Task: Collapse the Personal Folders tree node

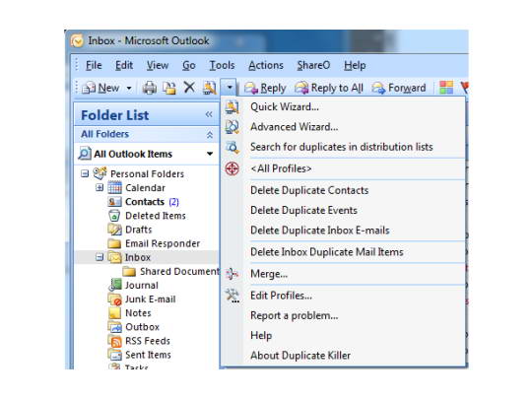Action: coord(85,173)
